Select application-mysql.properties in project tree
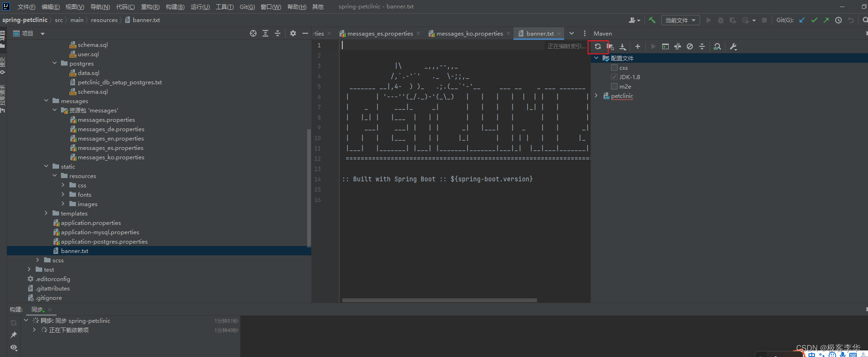868x357 pixels. [100, 232]
